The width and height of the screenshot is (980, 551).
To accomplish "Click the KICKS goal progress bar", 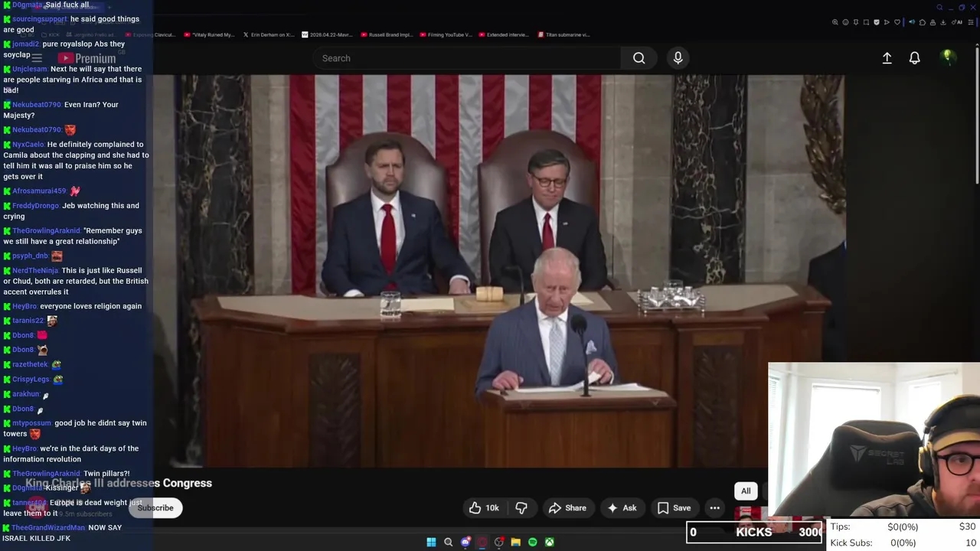I will click(754, 532).
